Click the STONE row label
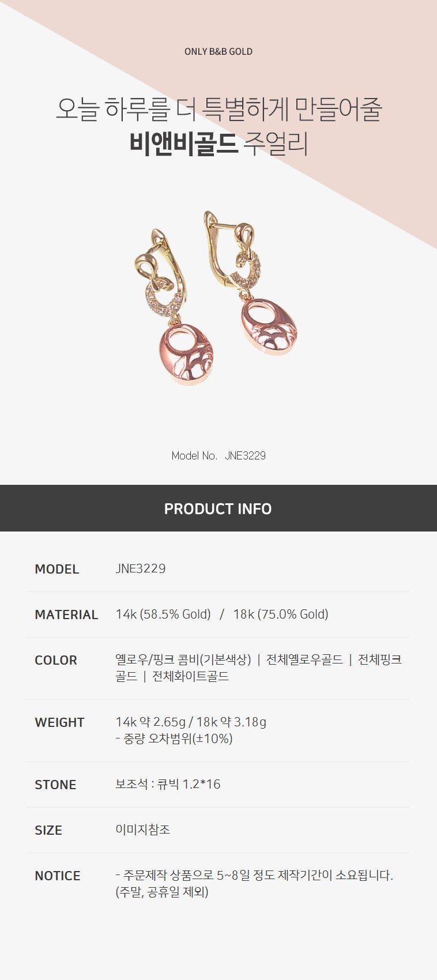Image resolution: width=437 pixels, height=980 pixels. coord(55,785)
